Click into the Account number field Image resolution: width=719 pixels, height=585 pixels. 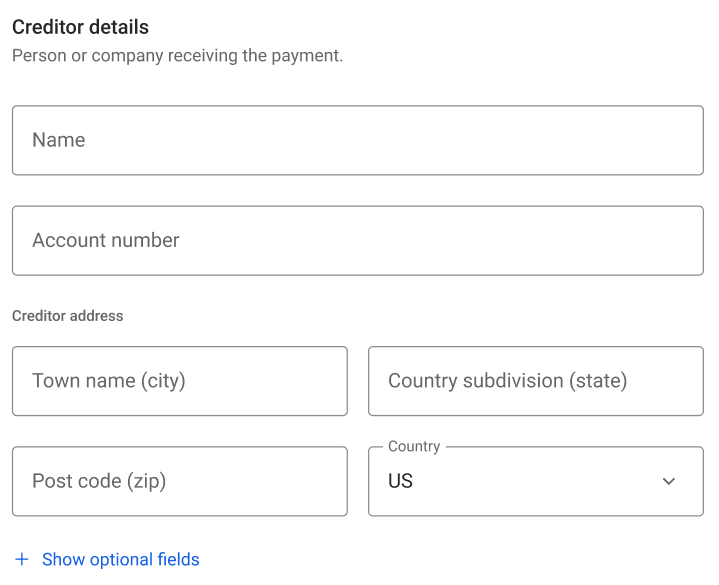click(x=357, y=240)
